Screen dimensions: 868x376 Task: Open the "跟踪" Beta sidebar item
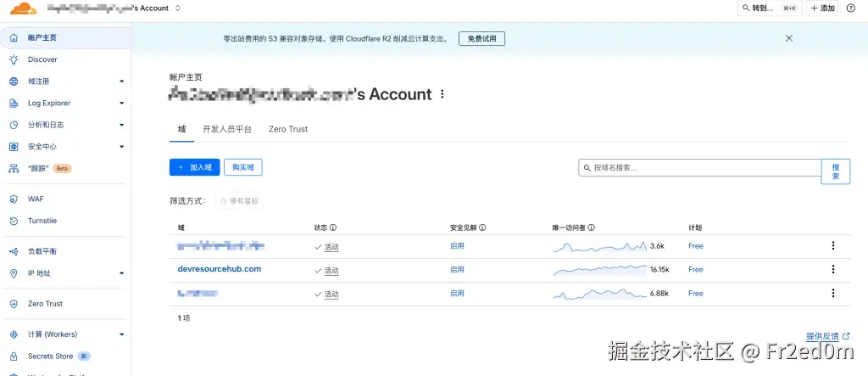[x=50, y=168]
